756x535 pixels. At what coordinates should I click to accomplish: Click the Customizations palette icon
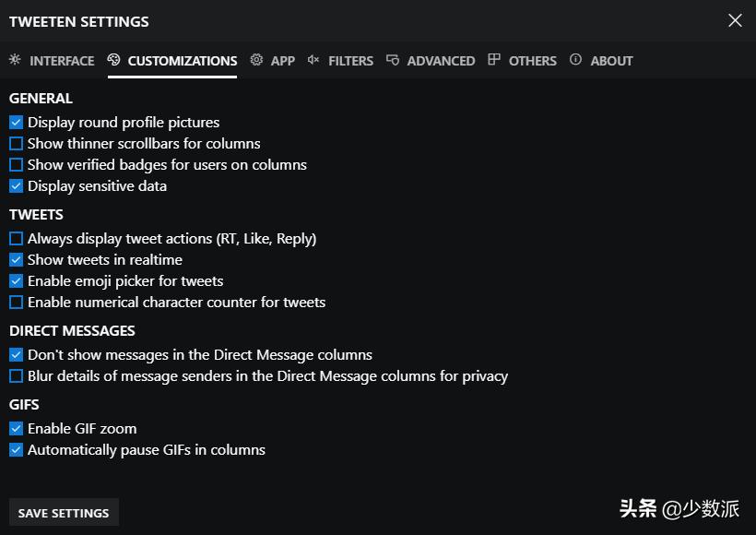coord(114,60)
